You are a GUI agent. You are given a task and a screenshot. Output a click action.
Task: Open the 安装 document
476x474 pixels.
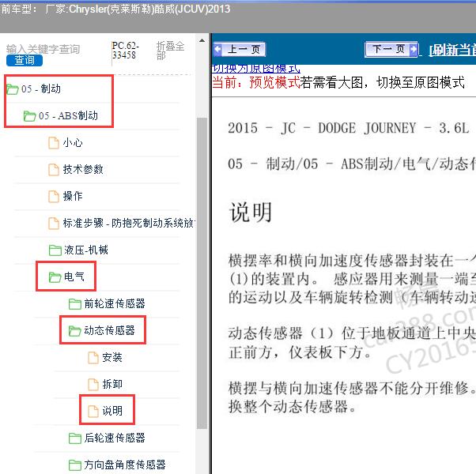(x=112, y=357)
